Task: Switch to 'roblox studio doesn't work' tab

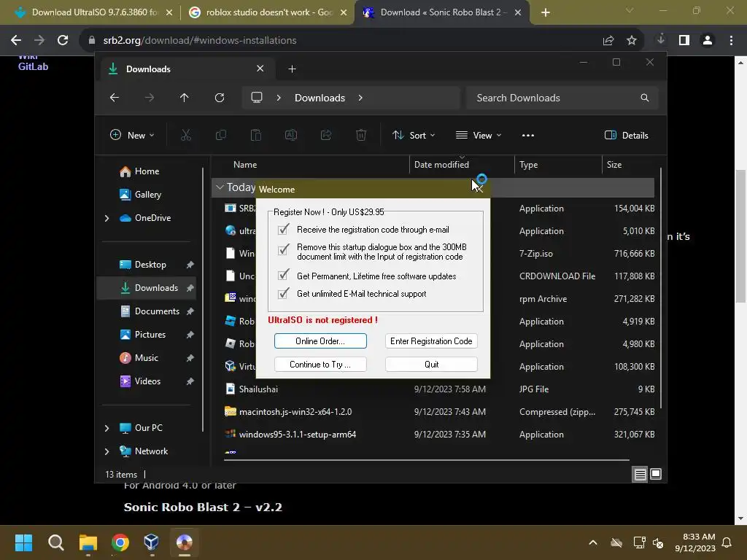Action: tap(268, 12)
